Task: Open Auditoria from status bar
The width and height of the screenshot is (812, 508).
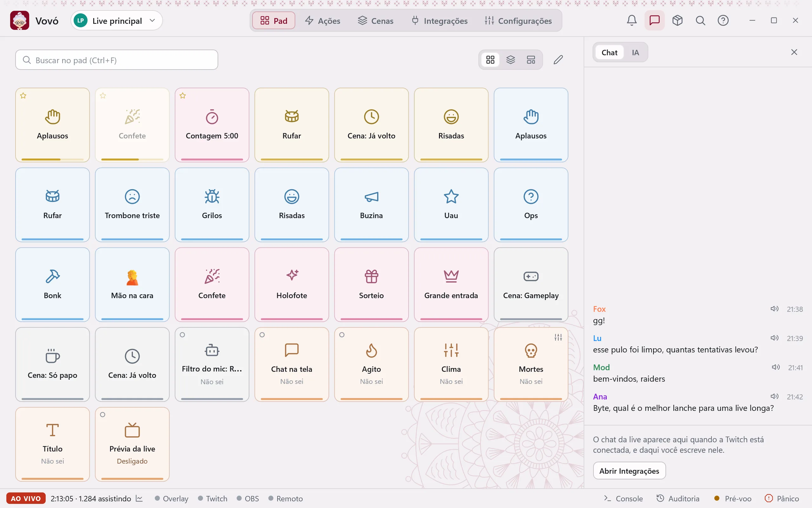Action: [x=678, y=498]
